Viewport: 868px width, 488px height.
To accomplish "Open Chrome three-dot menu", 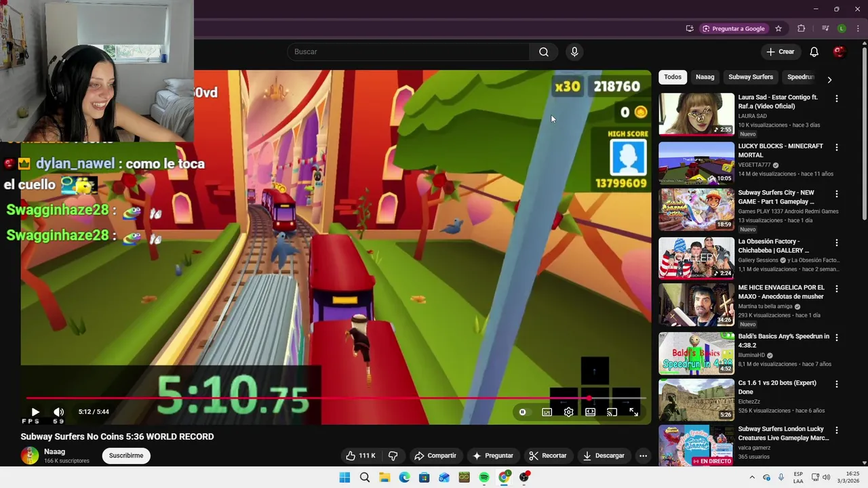I will [x=858, y=28].
